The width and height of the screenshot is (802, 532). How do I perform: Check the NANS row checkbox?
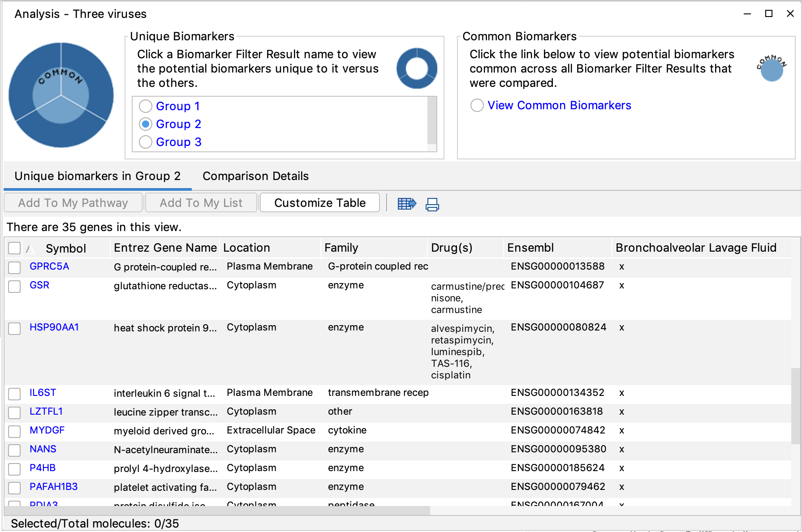click(14, 450)
